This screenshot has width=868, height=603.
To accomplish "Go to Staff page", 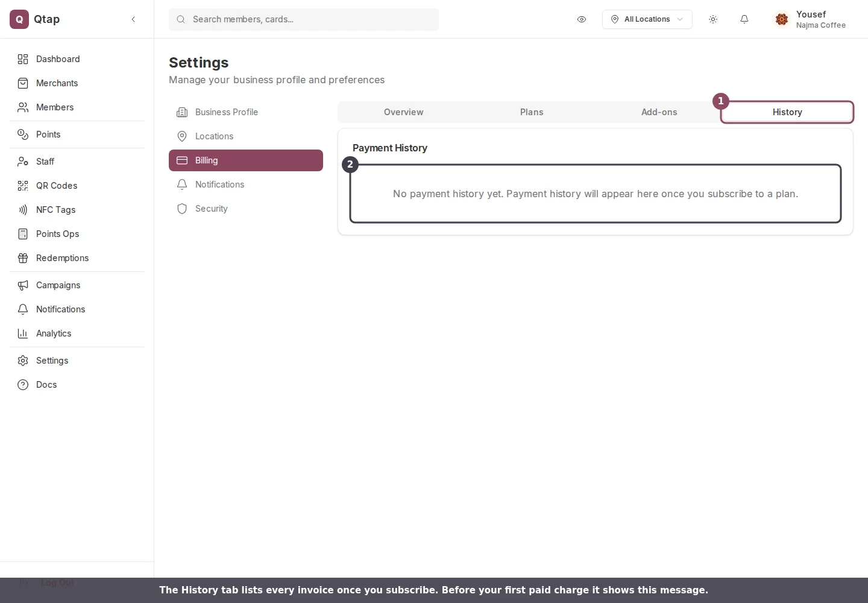I will pos(77,162).
